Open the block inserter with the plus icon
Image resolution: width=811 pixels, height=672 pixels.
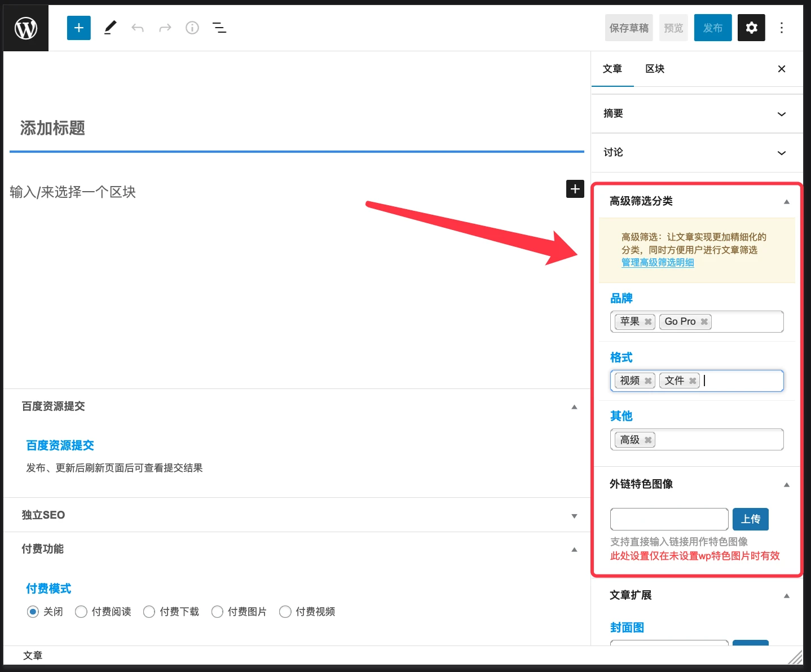78,28
